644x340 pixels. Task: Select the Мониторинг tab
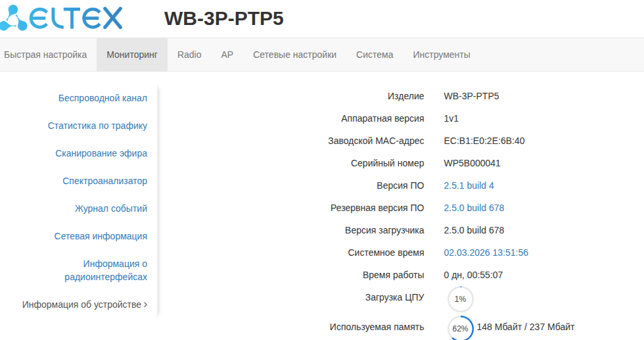click(x=132, y=55)
